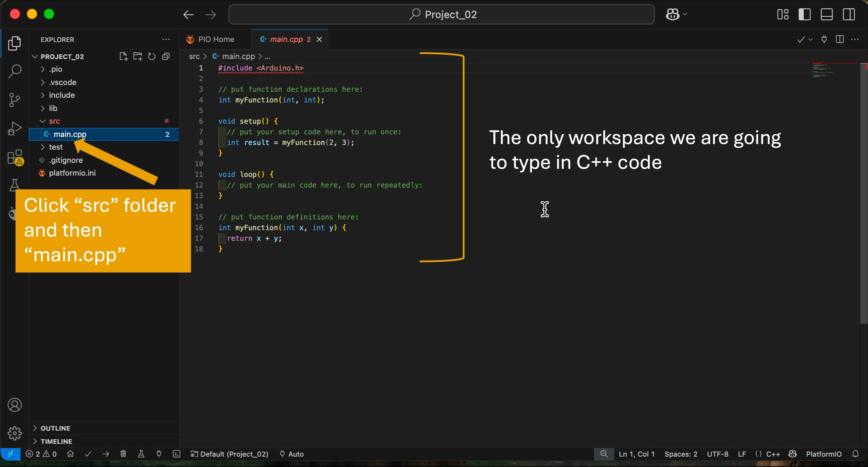Click errors and warnings count in status bar
Viewport: 868px width, 467px height.
click(41, 454)
